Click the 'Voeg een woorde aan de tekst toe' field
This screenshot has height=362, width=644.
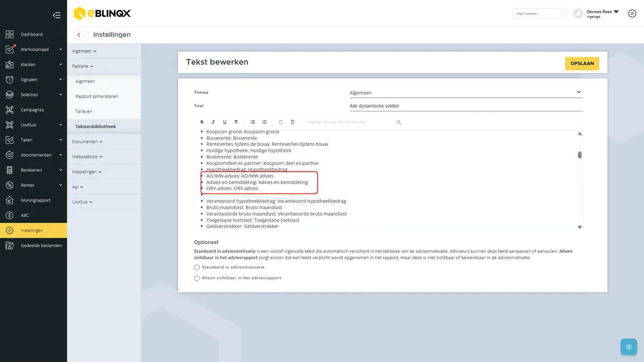coord(349,122)
